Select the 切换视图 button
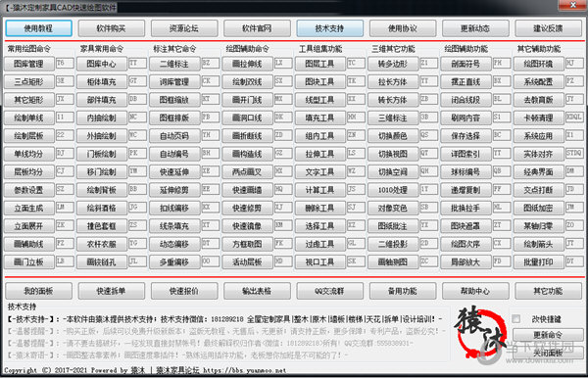The height and width of the screenshot is (378, 588). point(393,154)
